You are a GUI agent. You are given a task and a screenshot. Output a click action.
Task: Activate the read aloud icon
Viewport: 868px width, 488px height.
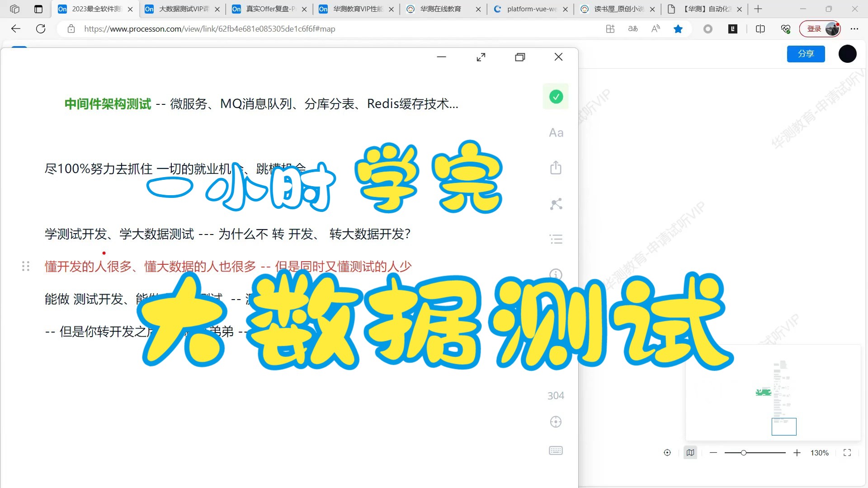coord(656,29)
